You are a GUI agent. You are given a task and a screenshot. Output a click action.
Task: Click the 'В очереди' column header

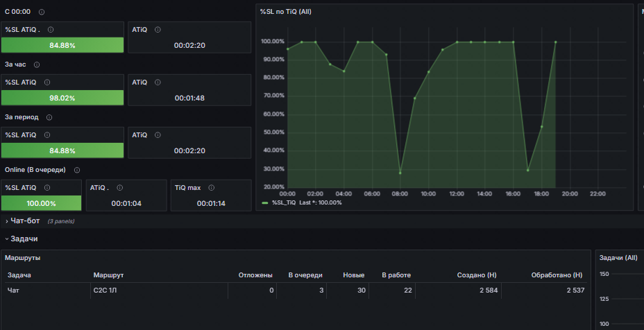click(x=305, y=275)
